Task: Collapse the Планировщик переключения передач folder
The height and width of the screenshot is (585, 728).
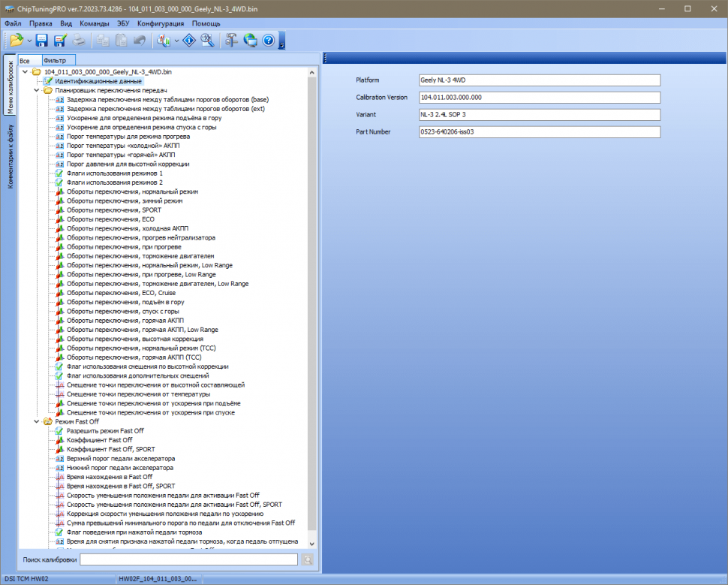Action: coord(37,90)
